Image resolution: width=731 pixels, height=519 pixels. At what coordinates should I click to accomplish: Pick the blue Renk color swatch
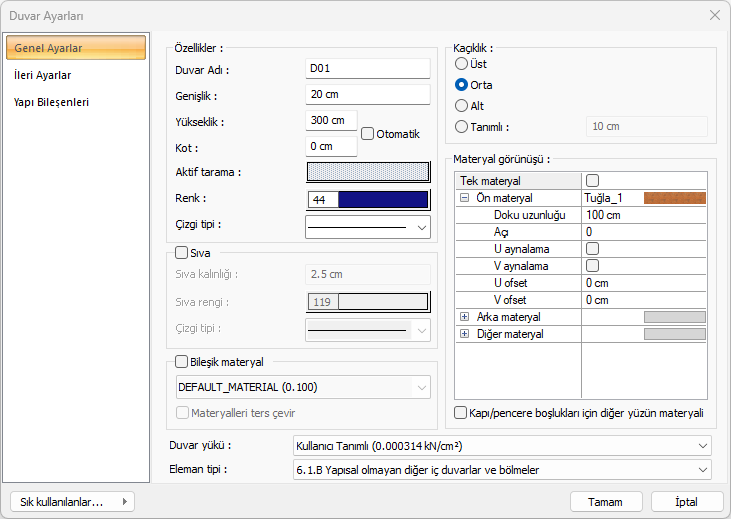click(383, 200)
